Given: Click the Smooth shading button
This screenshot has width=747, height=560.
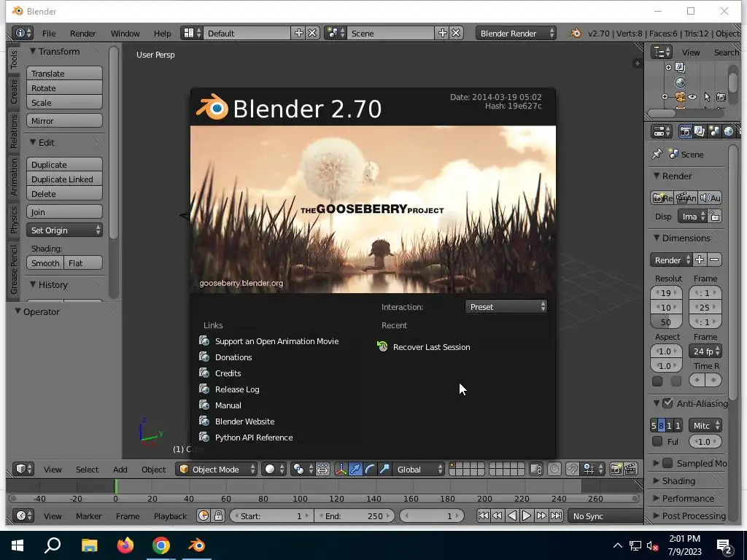Looking at the screenshot, I should pyautogui.click(x=45, y=262).
